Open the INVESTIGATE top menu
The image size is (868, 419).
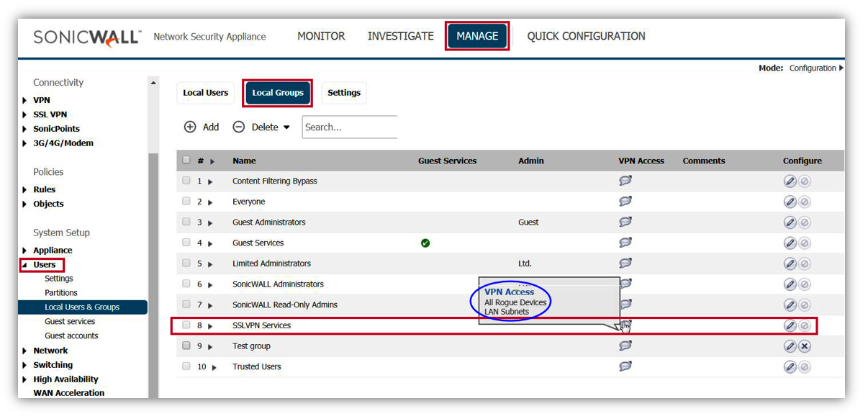coord(401,36)
